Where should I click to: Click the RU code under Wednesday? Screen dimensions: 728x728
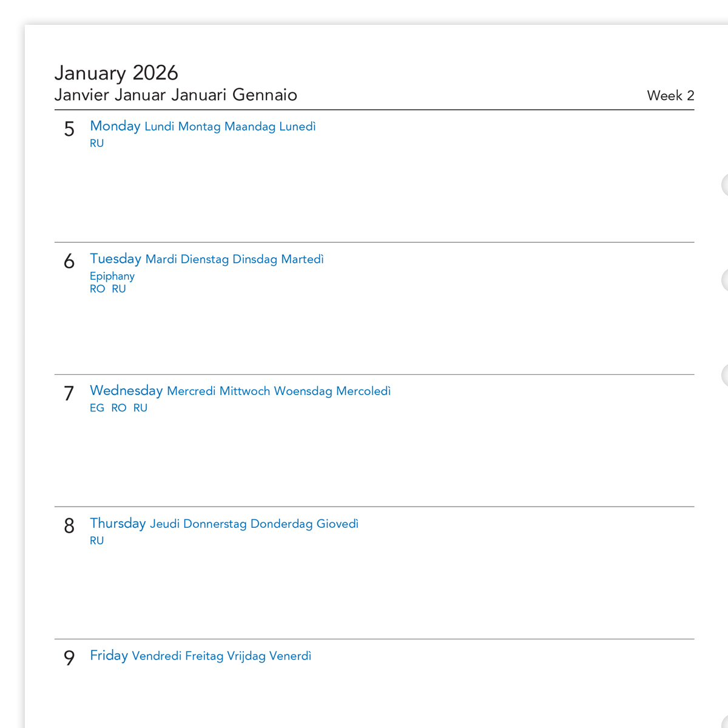(x=140, y=408)
